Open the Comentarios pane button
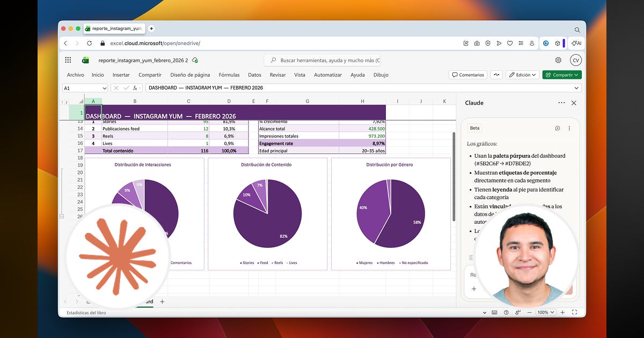The image size is (644, 338). [468, 75]
